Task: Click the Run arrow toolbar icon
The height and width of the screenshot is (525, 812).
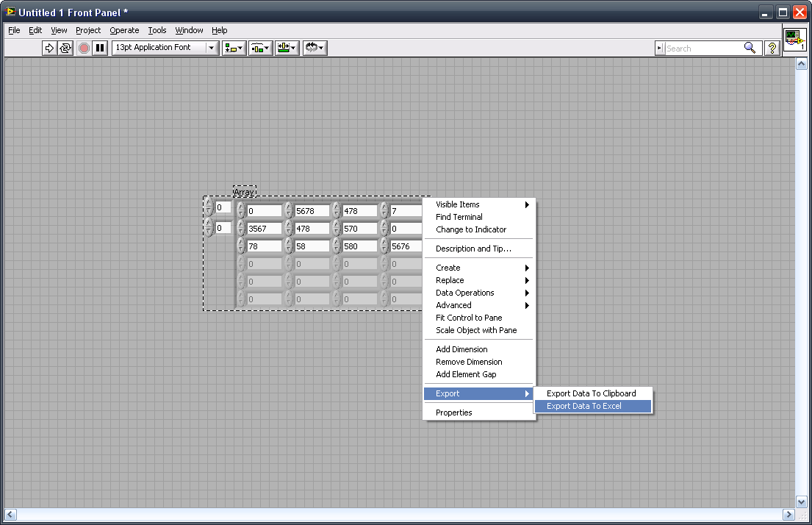Action: point(49,48)
